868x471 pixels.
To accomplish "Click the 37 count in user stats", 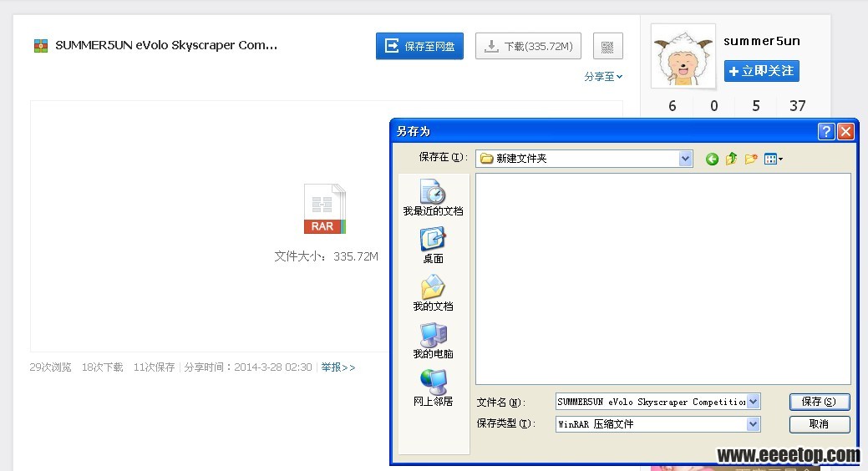I will 797,106.
